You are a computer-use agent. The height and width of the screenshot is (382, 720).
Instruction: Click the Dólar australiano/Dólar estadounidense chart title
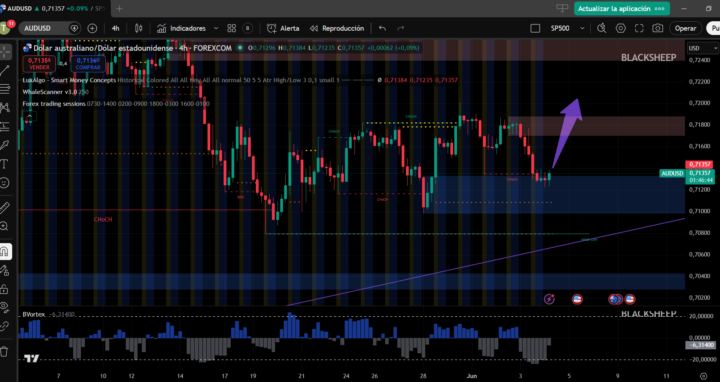[x=103, y=48]
